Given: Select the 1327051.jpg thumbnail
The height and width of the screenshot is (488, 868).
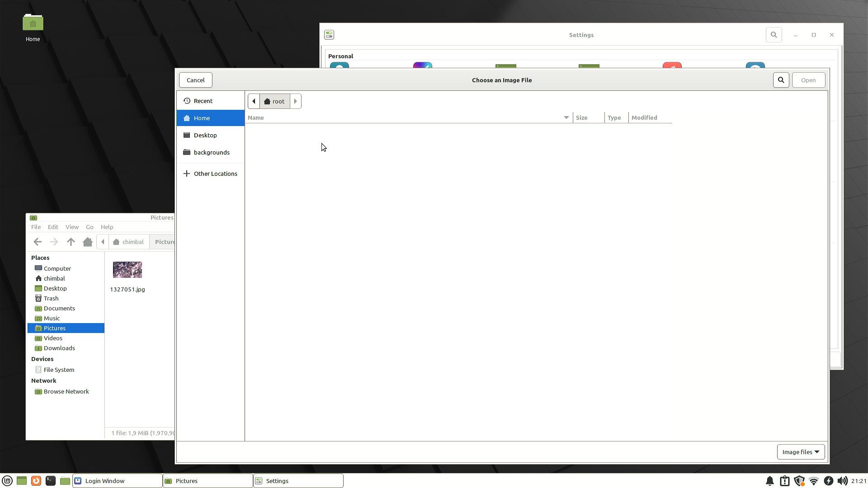Looking at the screenshot, I should 127,270.
